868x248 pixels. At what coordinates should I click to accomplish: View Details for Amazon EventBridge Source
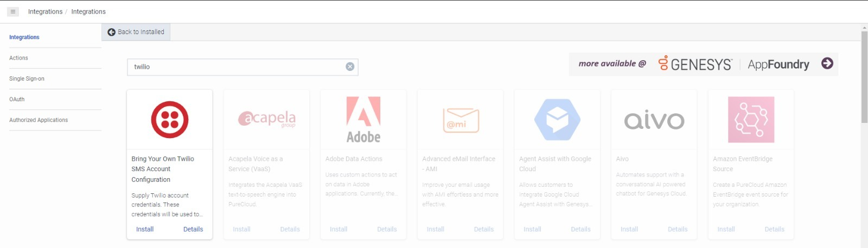tap(774, 229)
